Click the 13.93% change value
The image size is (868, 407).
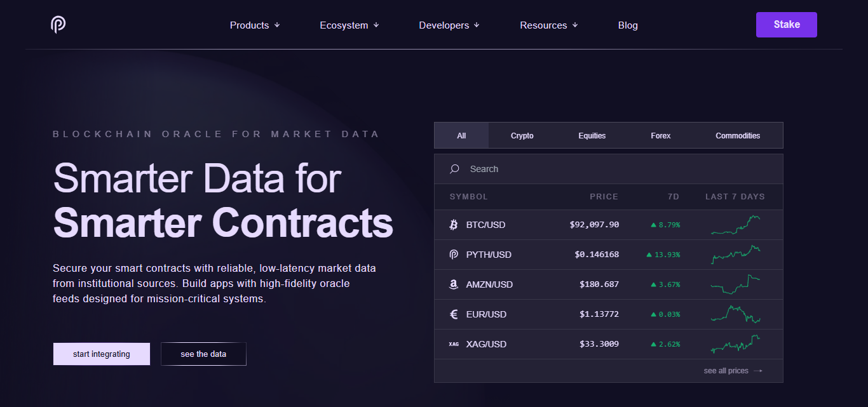coord(668,255)
